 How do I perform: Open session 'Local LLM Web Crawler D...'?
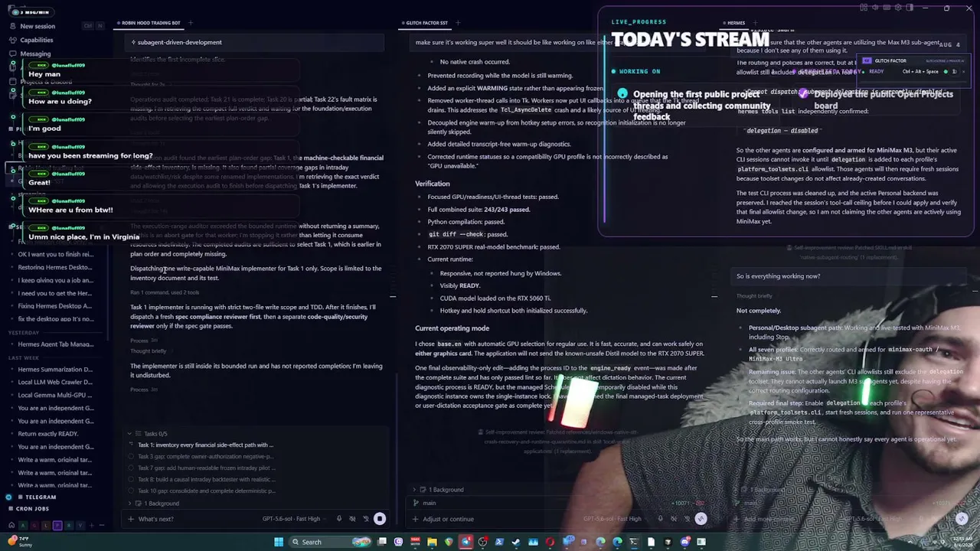55,383
